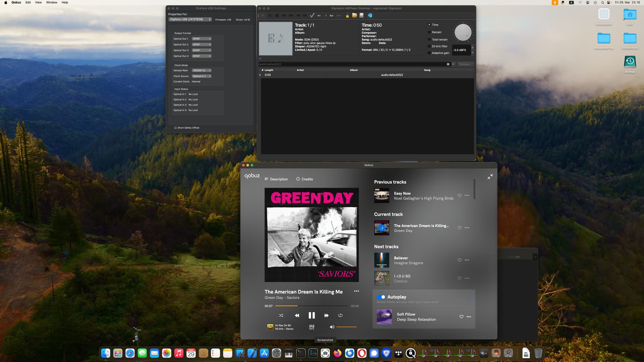Image resolution: width=644 pixels, height=362 pixels.
Task: Click the stop button in HQPlayer toolbar
Action: click(x=277, y=15)
